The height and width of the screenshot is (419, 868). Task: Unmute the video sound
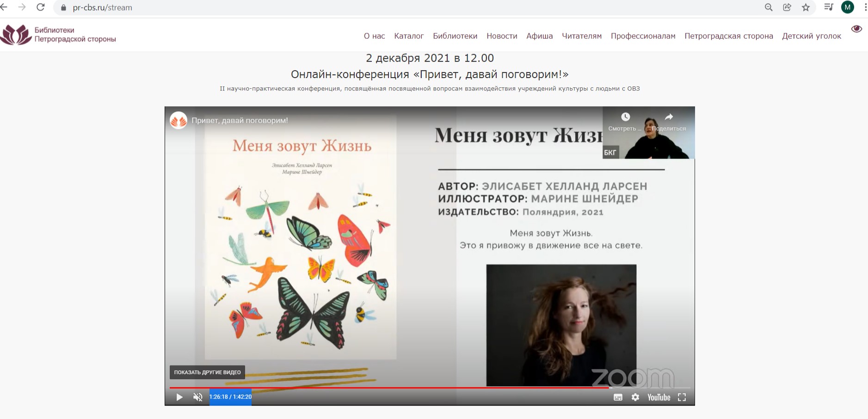(x=198, y=397)
